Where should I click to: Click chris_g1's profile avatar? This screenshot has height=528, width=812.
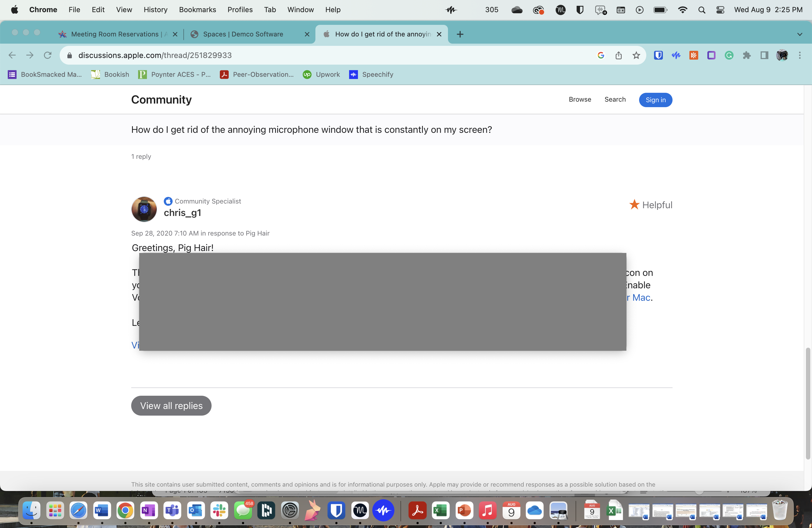click(x=144, y=209)
